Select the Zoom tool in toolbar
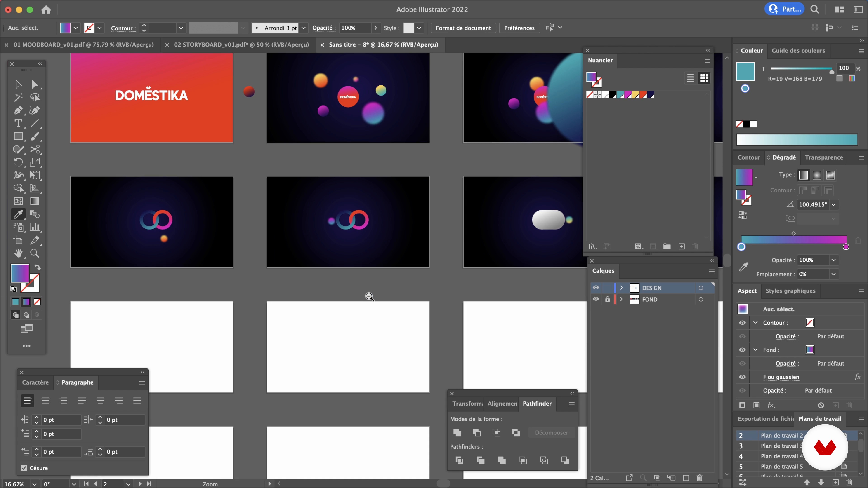The width and height of the screenshot is (868, 488). click(35, 253)
